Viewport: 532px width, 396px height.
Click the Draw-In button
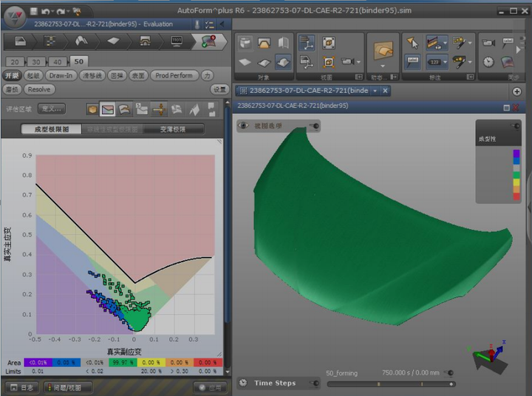(x=61, y=75)
